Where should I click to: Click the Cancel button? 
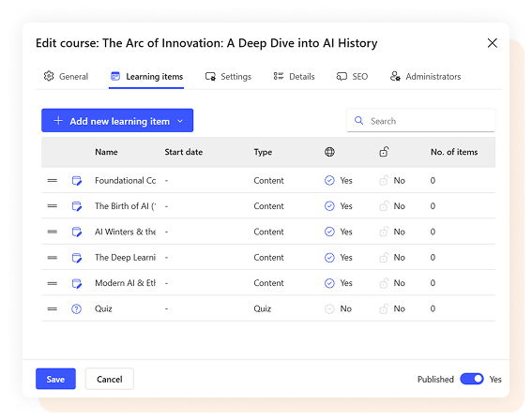pos(110,379)
